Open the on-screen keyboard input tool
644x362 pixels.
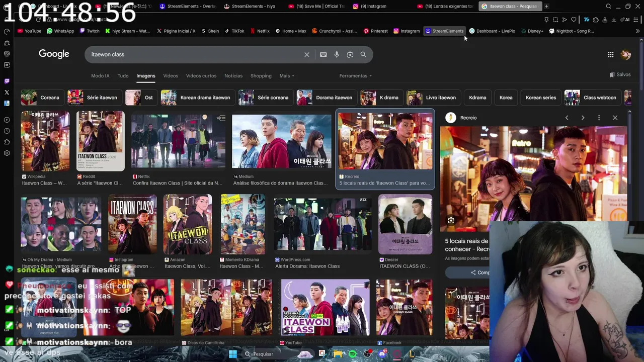coord(323,54)
